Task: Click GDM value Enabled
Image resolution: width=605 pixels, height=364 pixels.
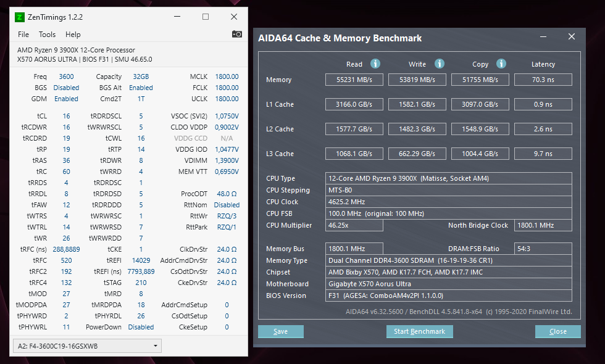Action: [x=67, y=99]
